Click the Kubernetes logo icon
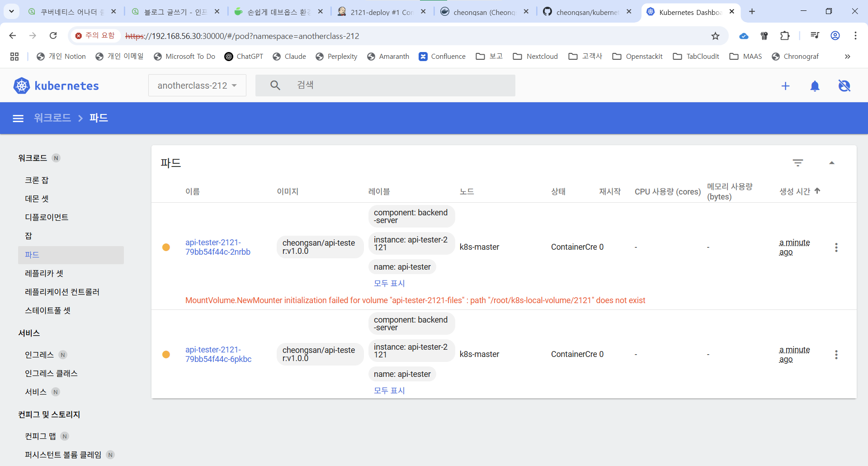This screenshot has height=466, width=868. click(x=21, y=86)
